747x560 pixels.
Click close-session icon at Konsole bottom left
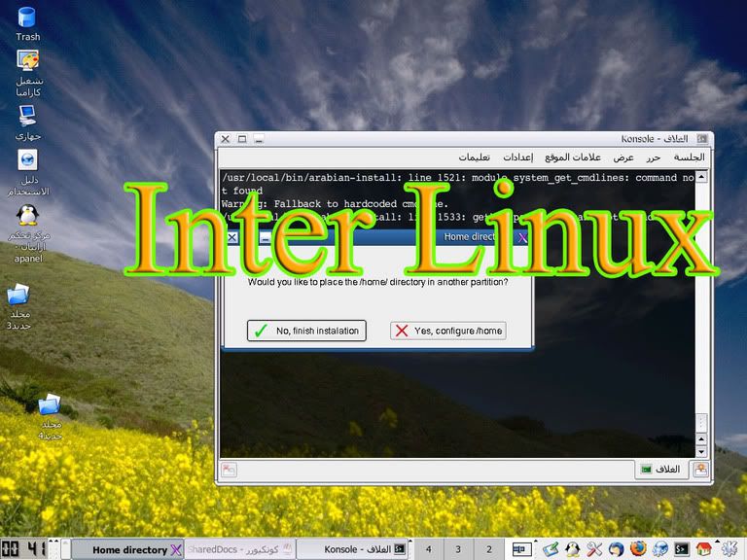coord(229,470)
